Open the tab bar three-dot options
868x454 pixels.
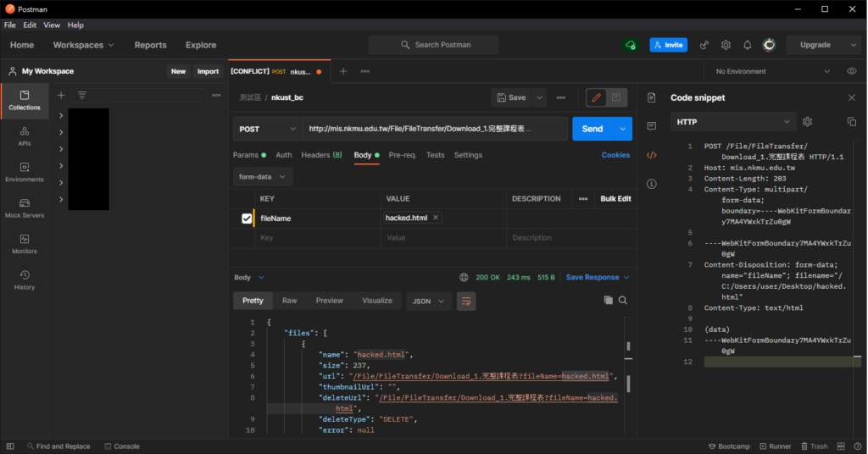point(364,71)
